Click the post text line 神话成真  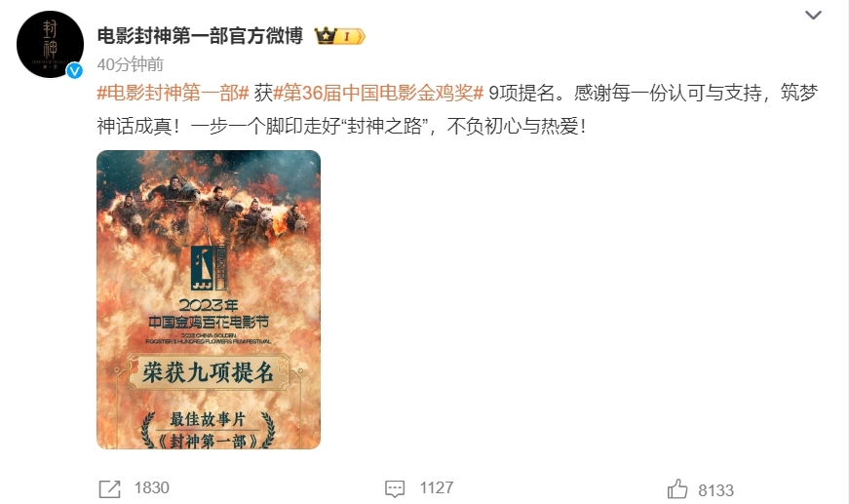pyautogui.click(x=342, y=126)
